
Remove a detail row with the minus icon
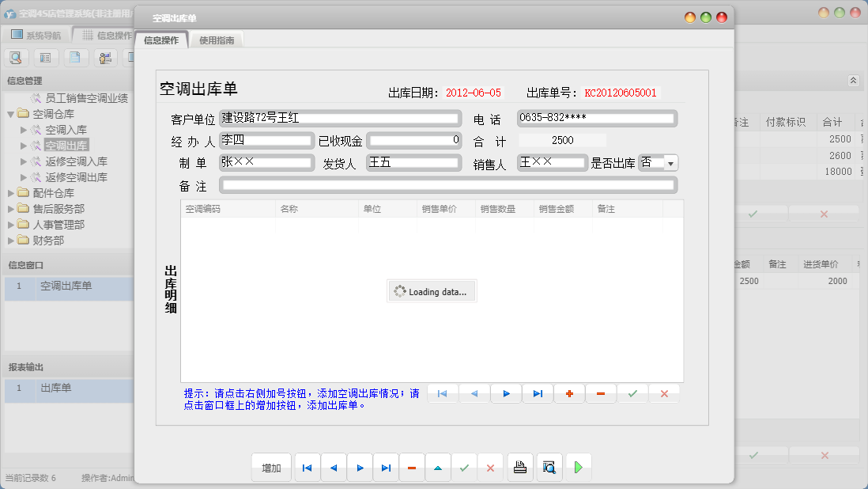click(601, 393)
